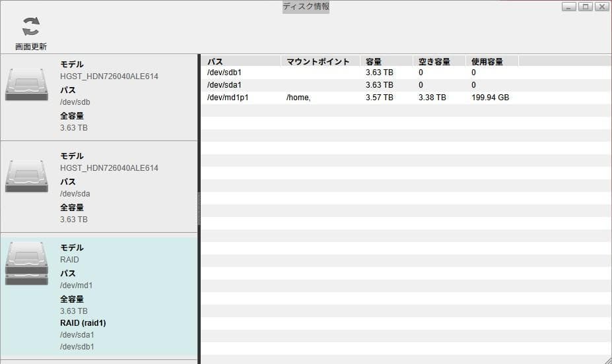612x364 pixels.
Task: Click the /dev/sdb1 RAID member entry
Action: (x=77, y=346)
